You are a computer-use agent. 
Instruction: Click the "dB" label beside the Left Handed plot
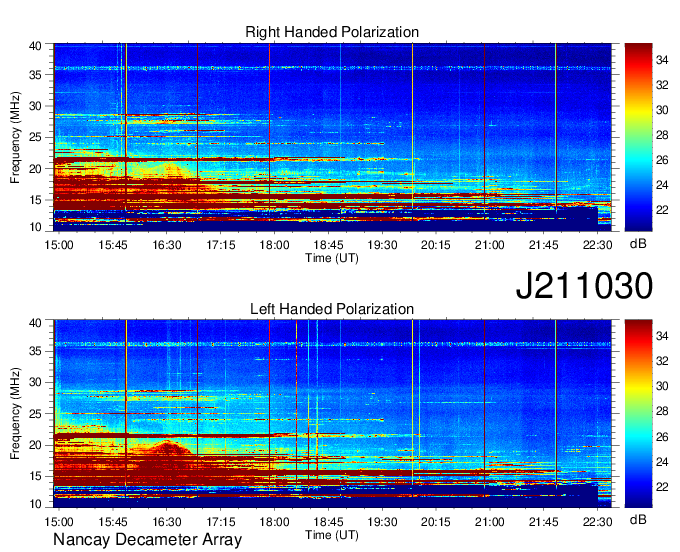point(638,519)
